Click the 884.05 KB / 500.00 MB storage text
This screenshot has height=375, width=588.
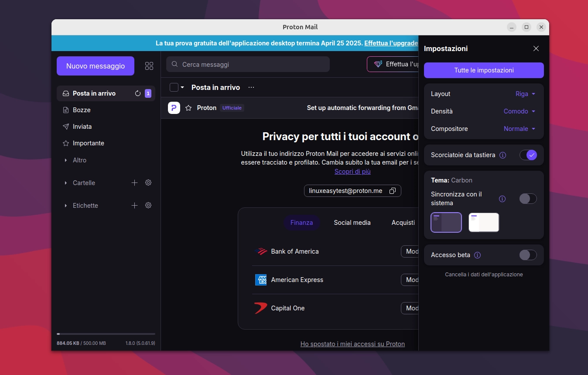(x=81, y=343)
